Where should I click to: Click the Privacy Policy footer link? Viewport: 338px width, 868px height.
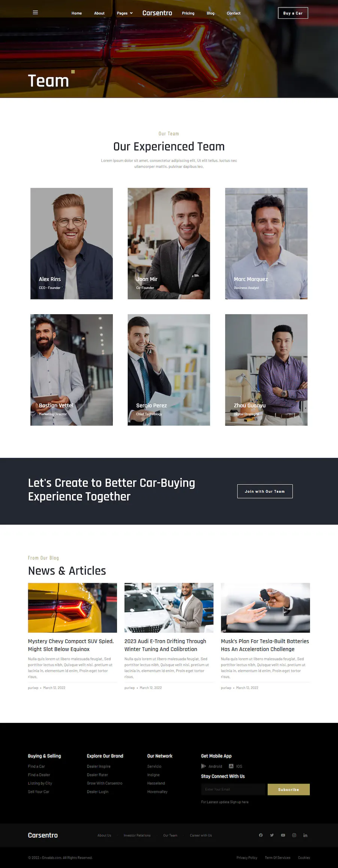pos(247,857)
